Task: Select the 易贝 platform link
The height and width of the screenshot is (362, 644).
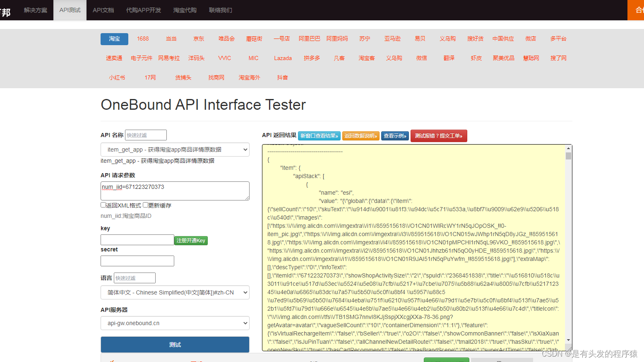Action: pyautogui.click(x=420, y=39)
